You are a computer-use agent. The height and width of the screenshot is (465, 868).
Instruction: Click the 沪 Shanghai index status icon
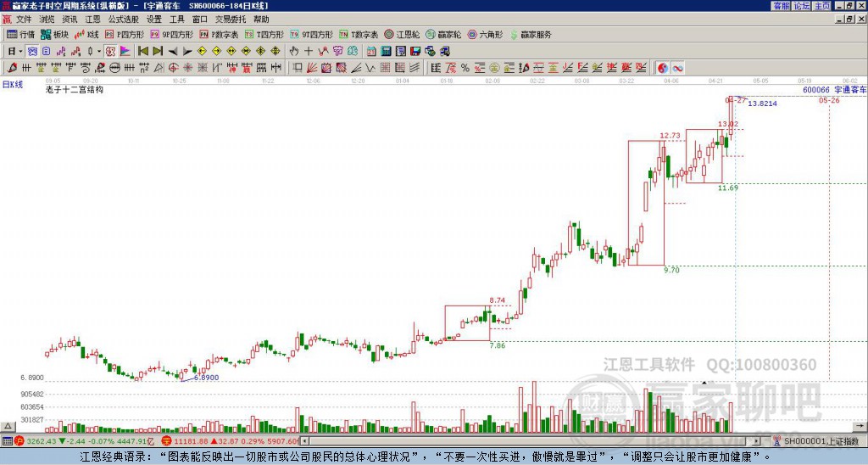click(19, 441)
